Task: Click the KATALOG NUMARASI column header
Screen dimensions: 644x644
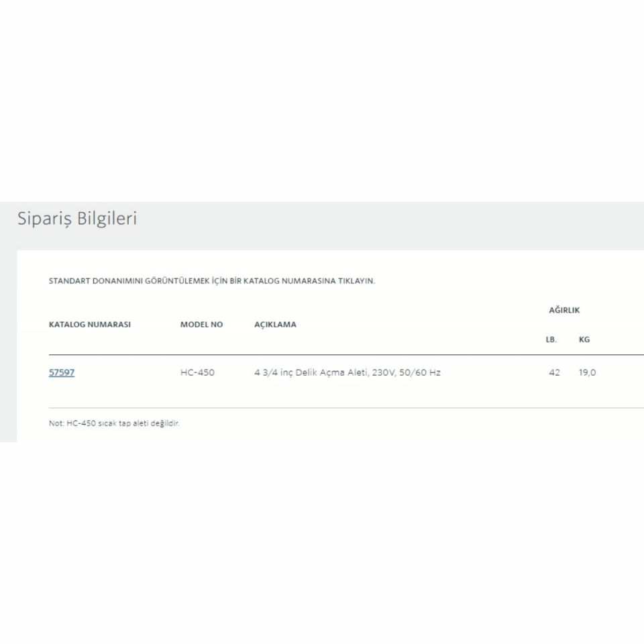Action: pos(90,325)
